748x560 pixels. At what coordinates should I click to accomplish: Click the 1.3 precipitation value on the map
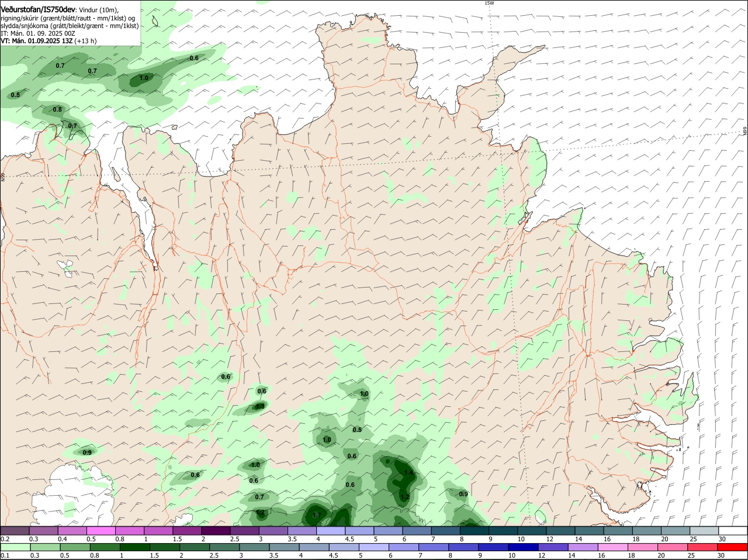(261, 406)
